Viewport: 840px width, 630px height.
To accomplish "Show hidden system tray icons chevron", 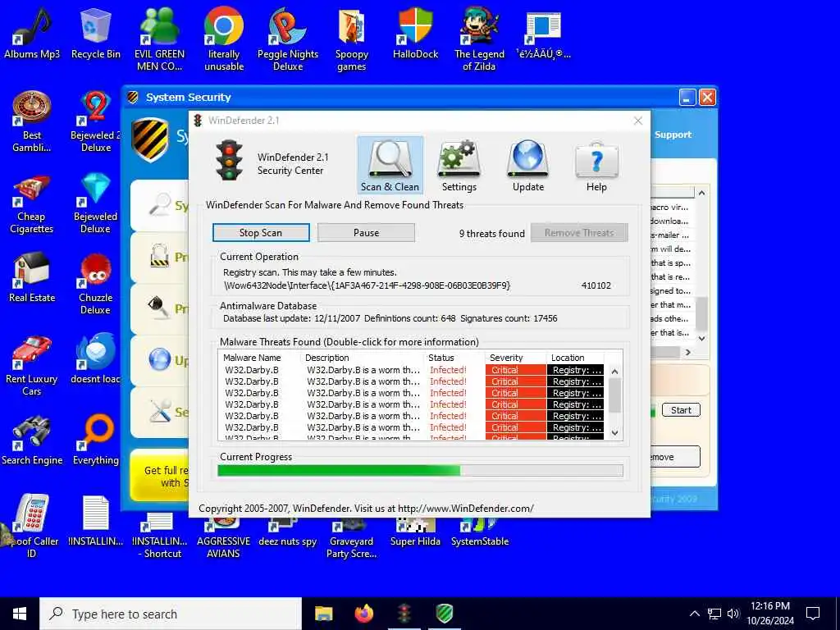I will (694, 614).
